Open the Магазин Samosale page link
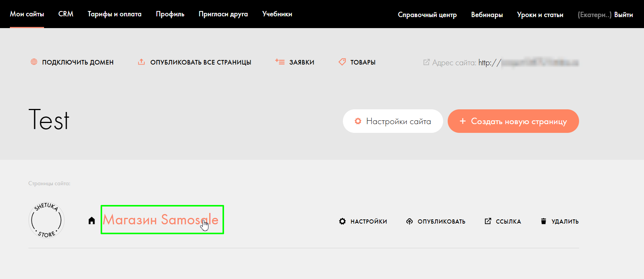 pos(161,219)
